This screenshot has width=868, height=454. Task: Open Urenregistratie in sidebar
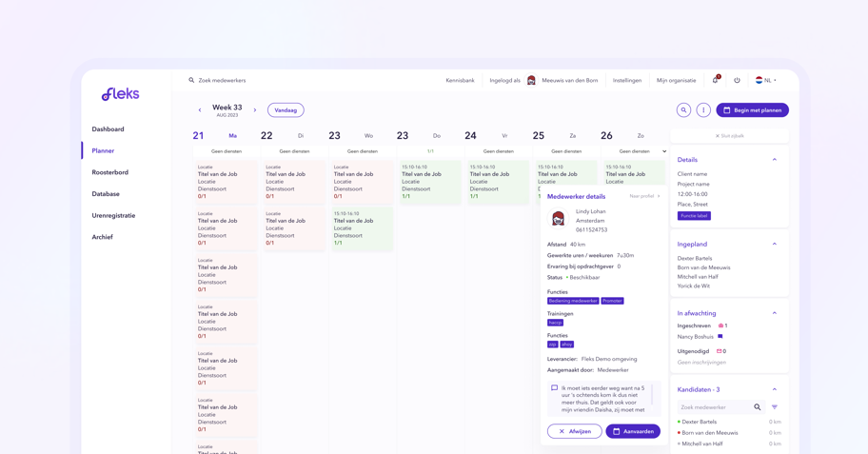pos(113,215)
